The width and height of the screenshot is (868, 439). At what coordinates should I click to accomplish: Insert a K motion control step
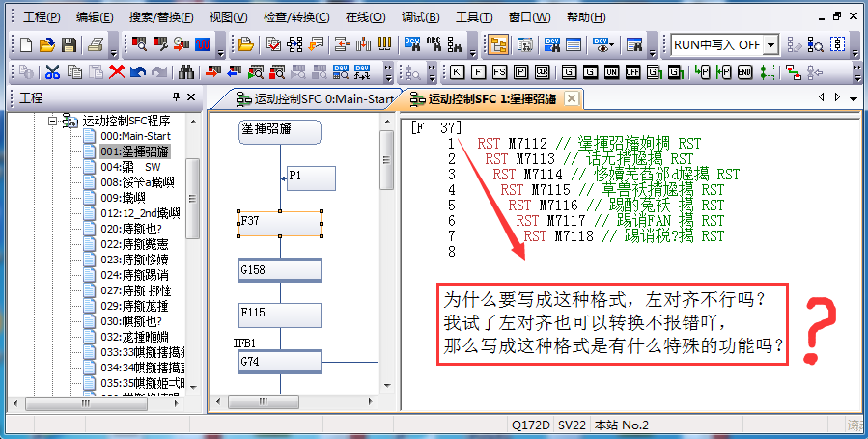(454, 71)
